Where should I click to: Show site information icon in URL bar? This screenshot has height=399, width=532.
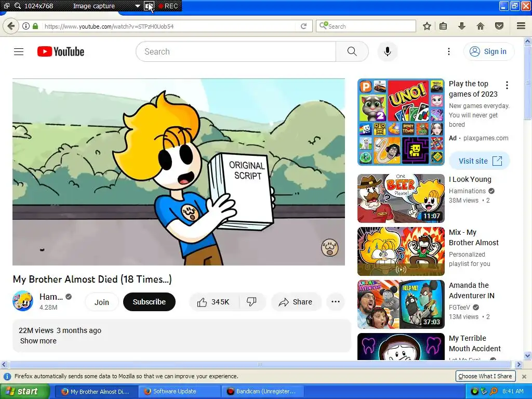point(26,26)
